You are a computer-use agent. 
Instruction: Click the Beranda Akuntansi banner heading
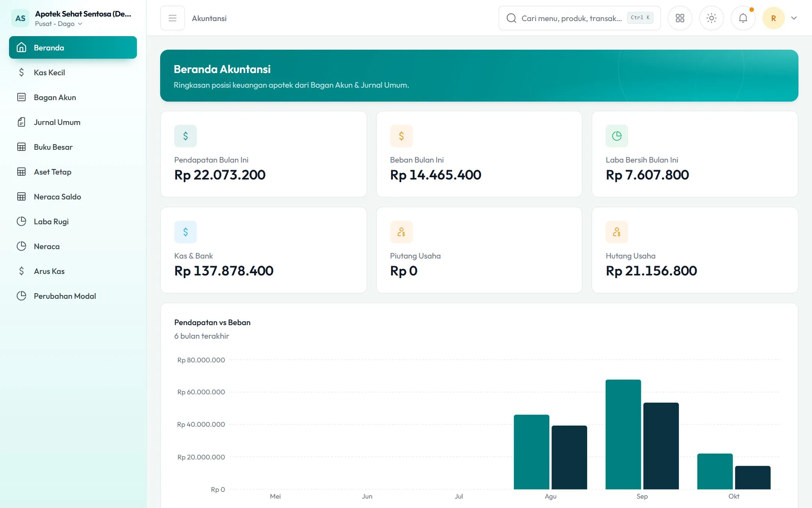coord(222,69)
